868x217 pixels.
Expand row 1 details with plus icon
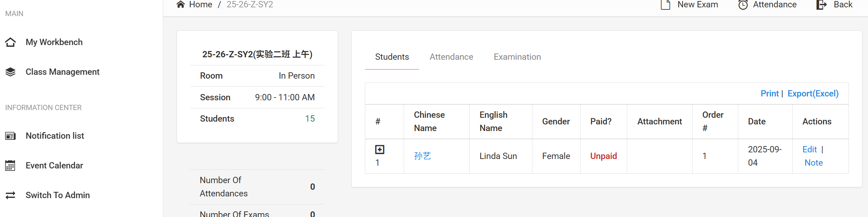click(x=380, y=150)
